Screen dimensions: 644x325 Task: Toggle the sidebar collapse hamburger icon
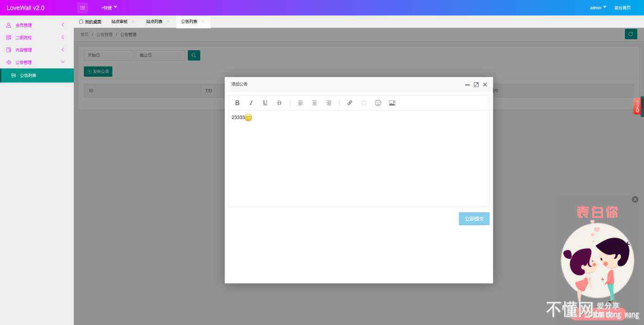pyautogui.click(x=83, y=7)
